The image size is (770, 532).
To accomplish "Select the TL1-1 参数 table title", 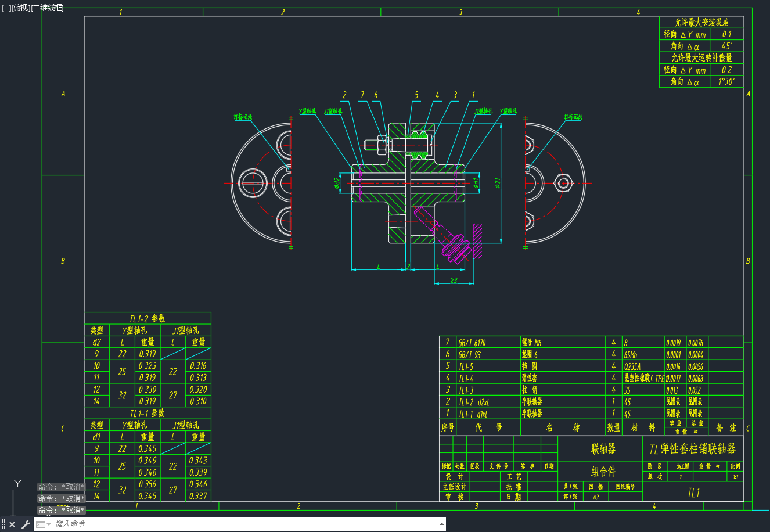I will pyautogui.click(x=147, y=414).
